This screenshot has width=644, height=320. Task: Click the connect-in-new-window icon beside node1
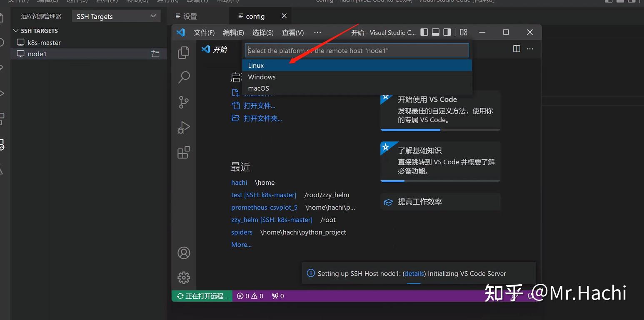155,54
